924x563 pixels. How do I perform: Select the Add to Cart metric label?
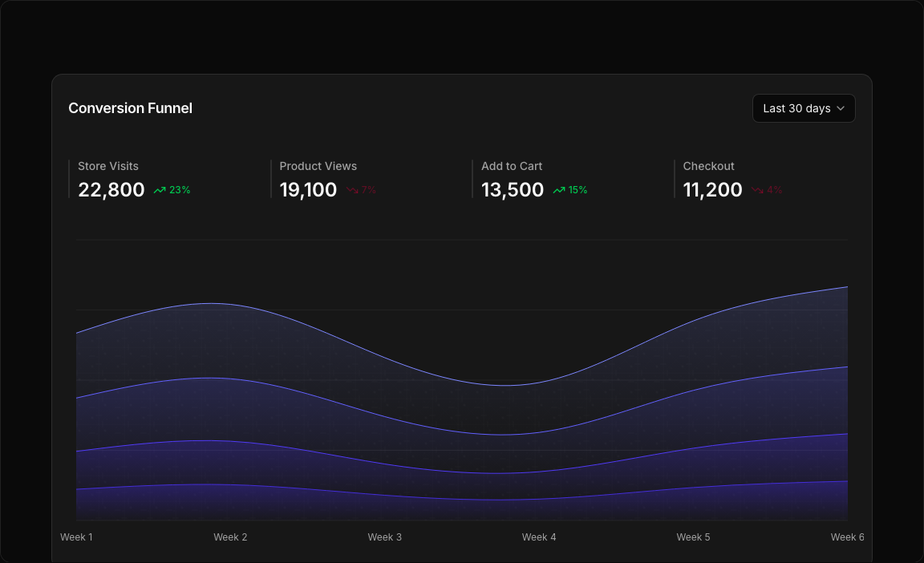point(512,166)
